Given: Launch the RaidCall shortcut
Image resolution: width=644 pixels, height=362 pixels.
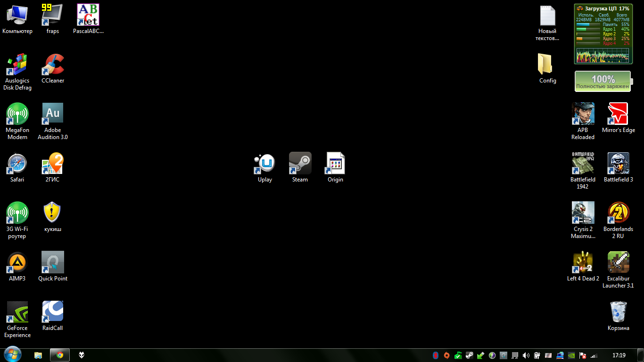Looking at the screenshot, I should pyautogui.click(x=53, y=316).
